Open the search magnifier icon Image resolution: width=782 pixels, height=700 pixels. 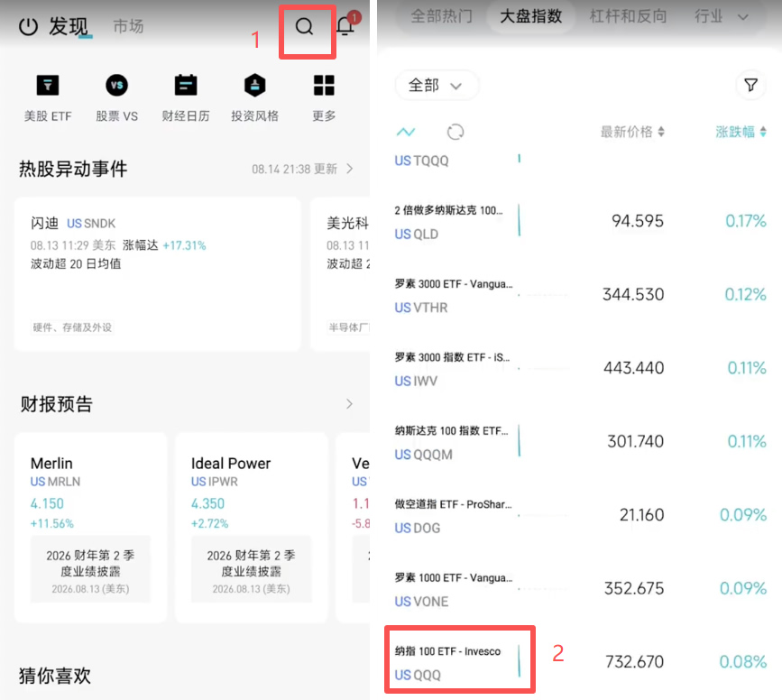[x=304, y=26]
